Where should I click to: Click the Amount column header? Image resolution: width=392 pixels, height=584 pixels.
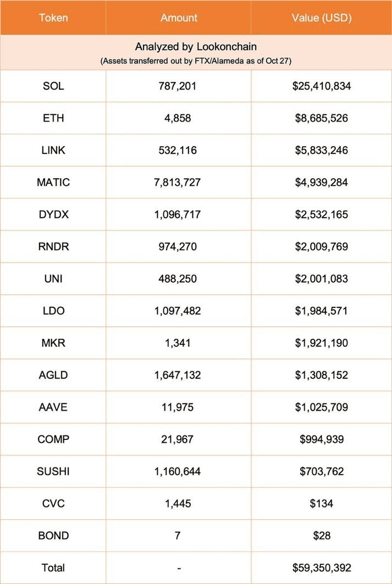coord(178,18)
